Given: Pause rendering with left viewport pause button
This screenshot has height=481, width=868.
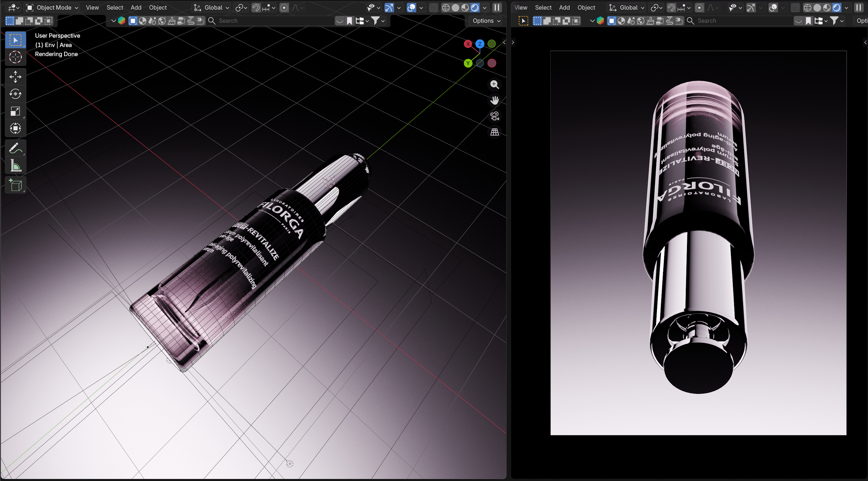Looking at the screenshot, I should point(497,7).
